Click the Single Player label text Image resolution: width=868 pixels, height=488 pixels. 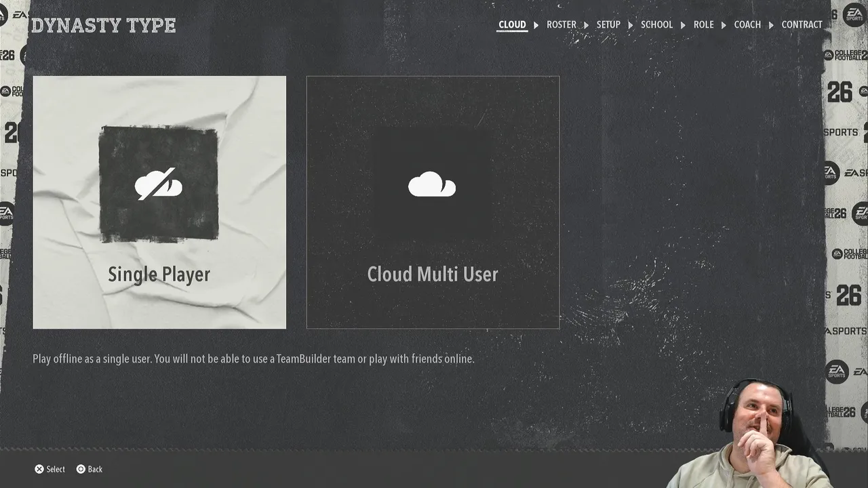click(x=159, y=274)
